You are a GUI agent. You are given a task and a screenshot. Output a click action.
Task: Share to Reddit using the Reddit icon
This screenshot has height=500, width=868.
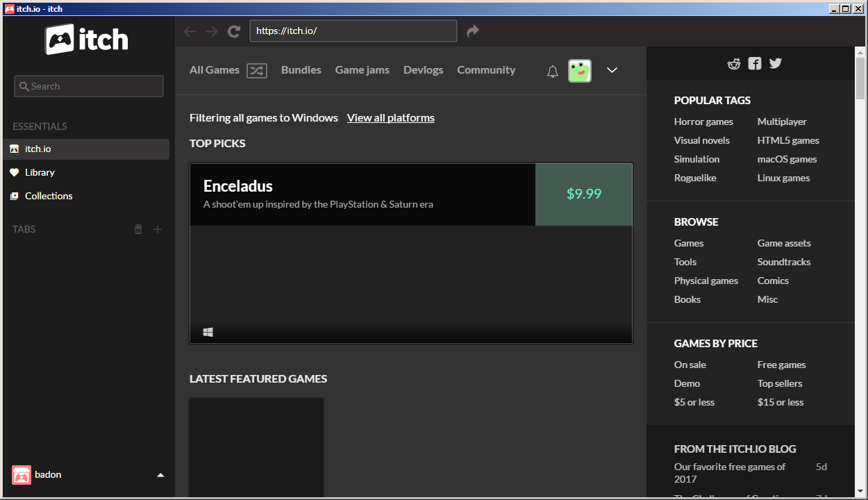[x=734, y=62]
